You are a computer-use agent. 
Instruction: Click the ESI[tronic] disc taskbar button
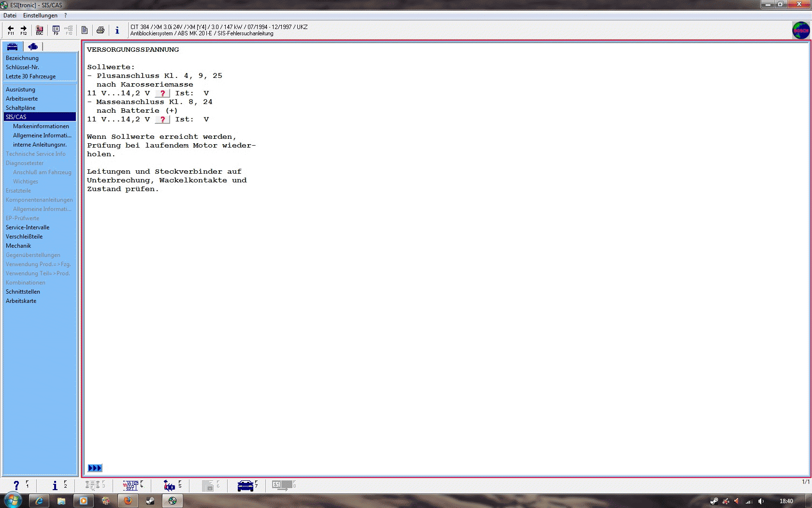(x=173, y=501)
